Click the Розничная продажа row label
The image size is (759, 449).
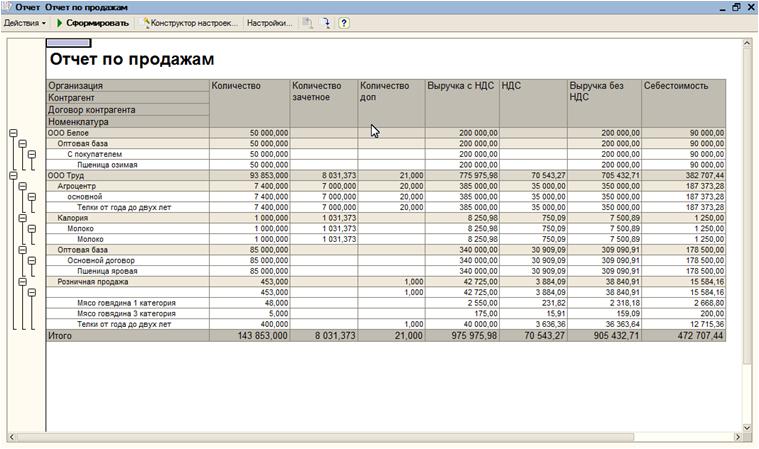pos(93,282)
